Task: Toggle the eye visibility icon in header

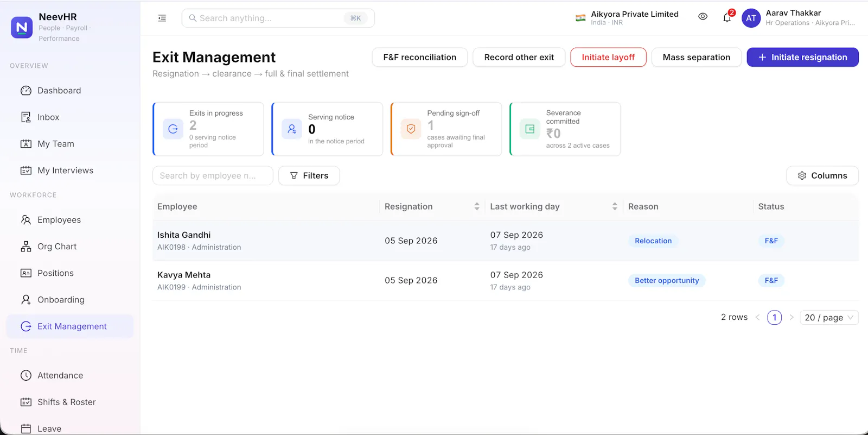Action: (x=703, y=17)
